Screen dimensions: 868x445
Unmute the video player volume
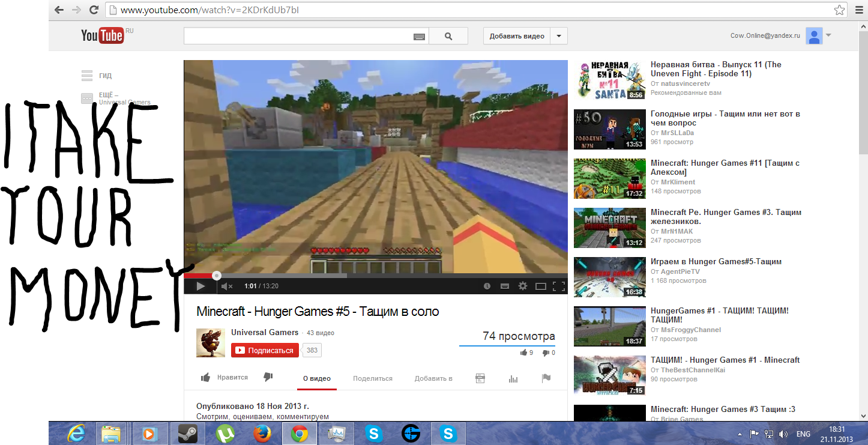[x=227, y=286]
